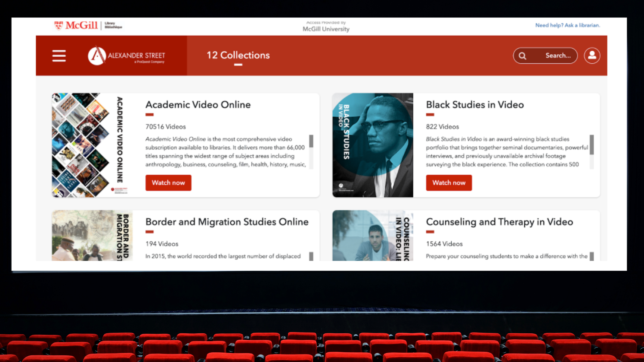Click the McGill Library logo
644x362 pixels.
tap(88, 25)
